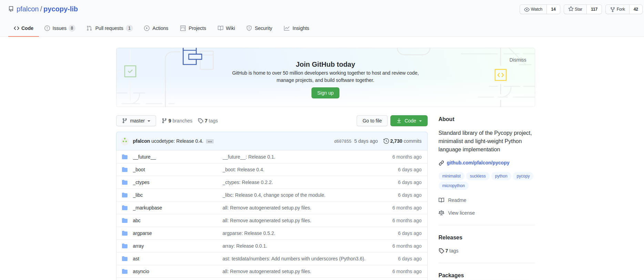Image resolution: width=644 pixels, height=280 pixels.
Task: Open the pfalcon user profile link
Action: click(28, 9)
